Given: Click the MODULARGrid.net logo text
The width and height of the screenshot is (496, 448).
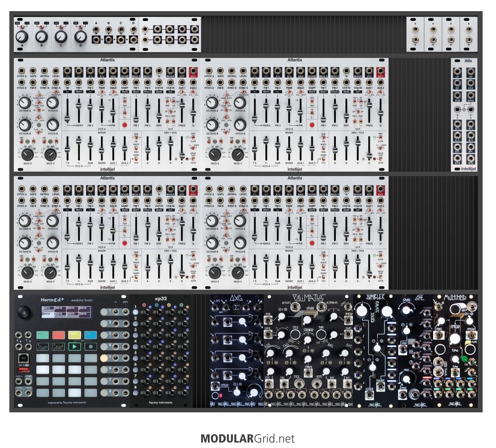Looking at the screenshot, I should tap(248, 439).
